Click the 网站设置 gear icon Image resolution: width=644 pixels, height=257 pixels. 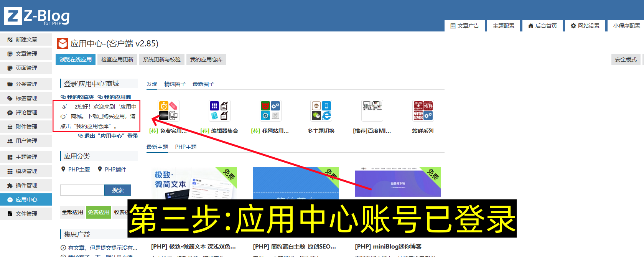(573, 26)
